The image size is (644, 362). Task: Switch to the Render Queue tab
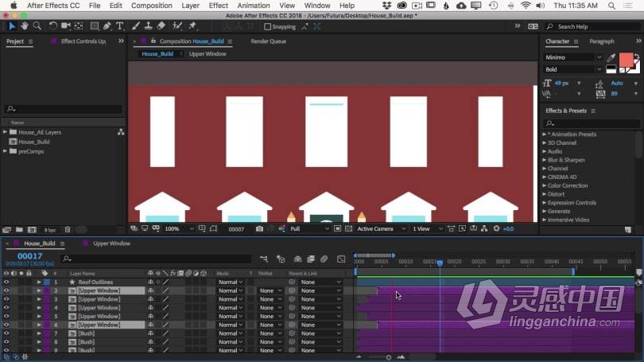point(268,41)
